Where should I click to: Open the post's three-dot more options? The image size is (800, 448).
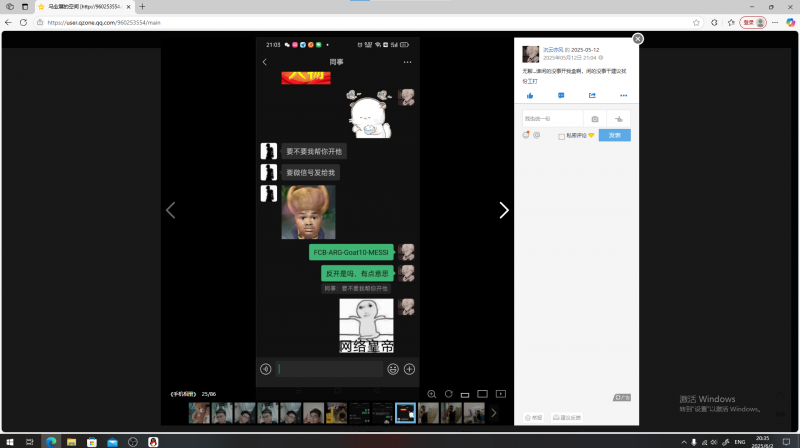pos(623,95)
